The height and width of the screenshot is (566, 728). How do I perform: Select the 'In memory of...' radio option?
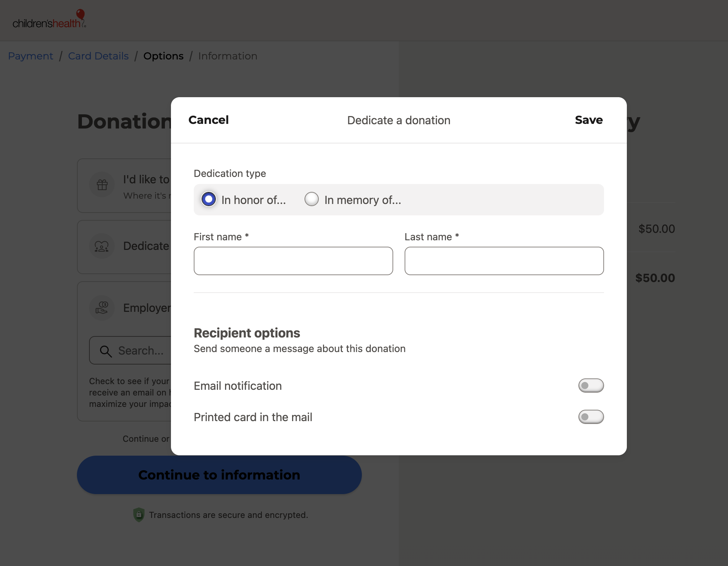[x=312, y=199]
